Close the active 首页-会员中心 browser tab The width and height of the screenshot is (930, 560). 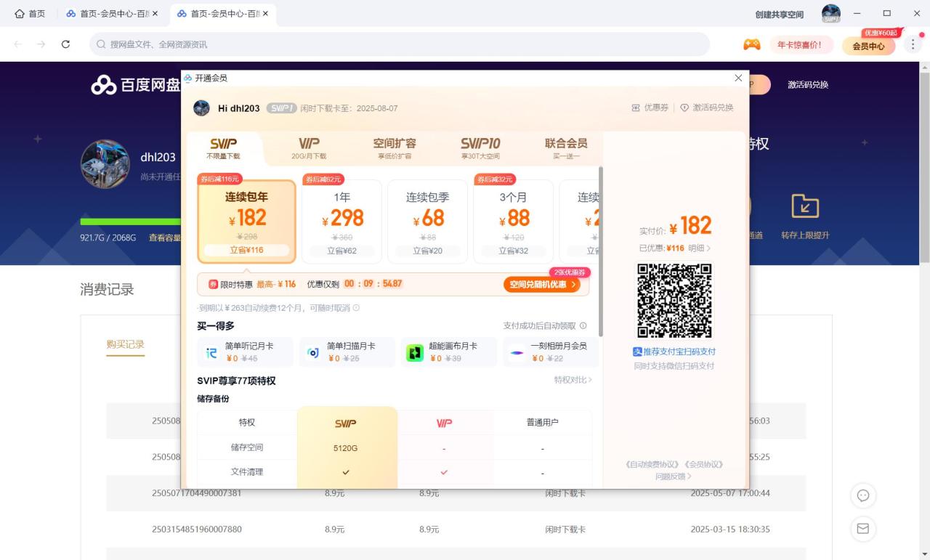click(265, 14)
